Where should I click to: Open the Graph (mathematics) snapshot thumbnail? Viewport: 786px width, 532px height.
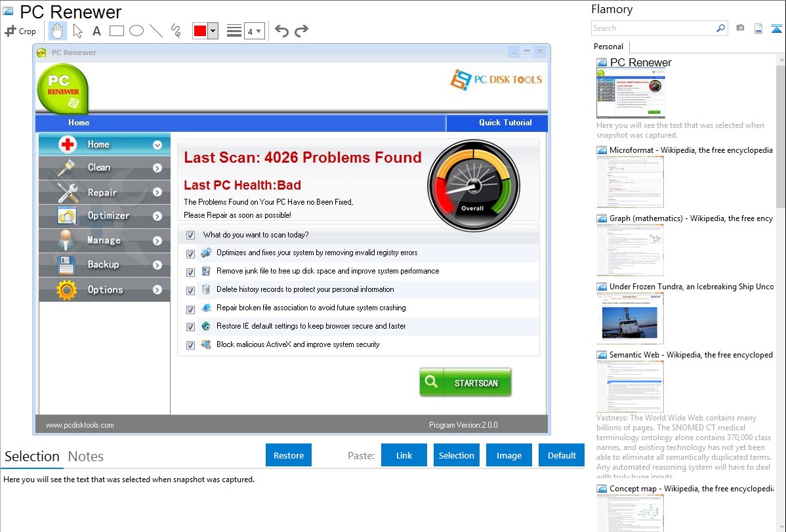630,250
